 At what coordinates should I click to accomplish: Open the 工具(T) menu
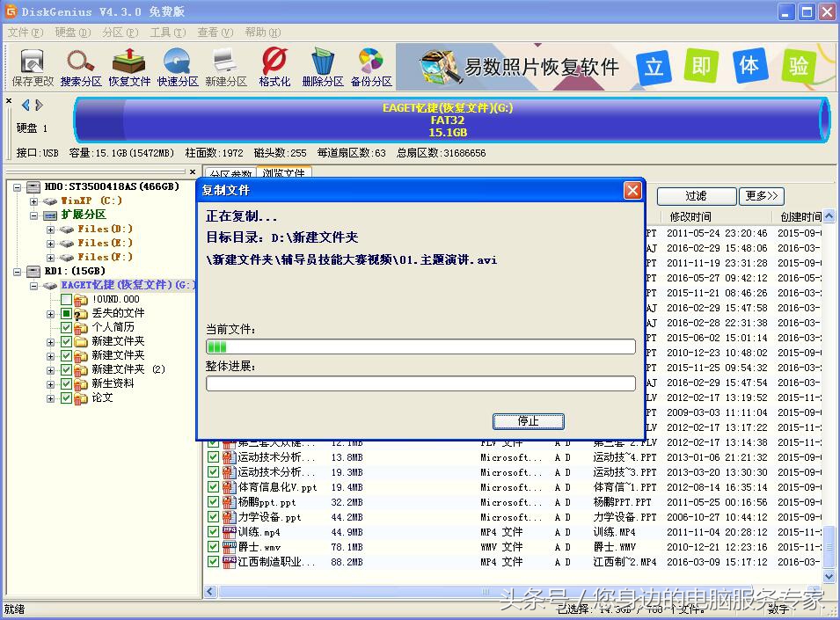168,33
